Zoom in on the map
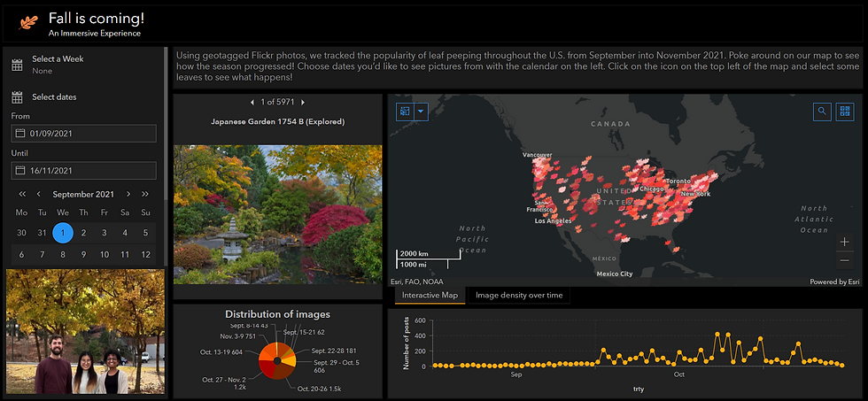868x401 pixels. click(844, 242)
